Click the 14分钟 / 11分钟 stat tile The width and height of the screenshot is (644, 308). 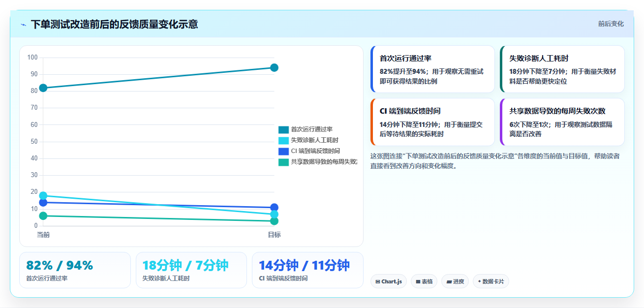pos(307,270)
